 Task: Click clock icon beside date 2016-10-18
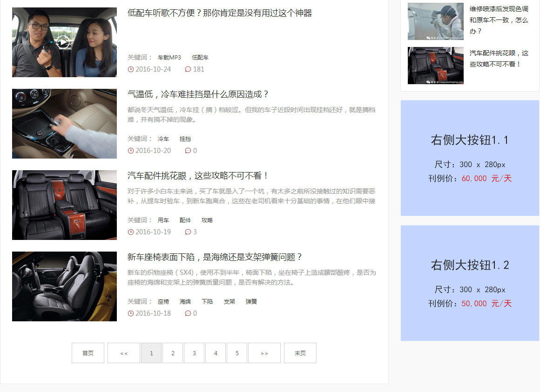131,313
